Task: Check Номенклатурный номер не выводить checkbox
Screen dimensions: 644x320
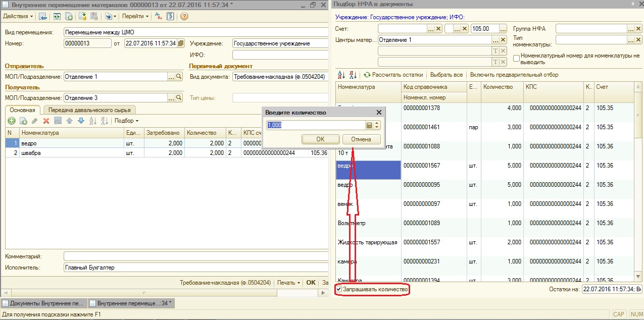Action: 516,59
